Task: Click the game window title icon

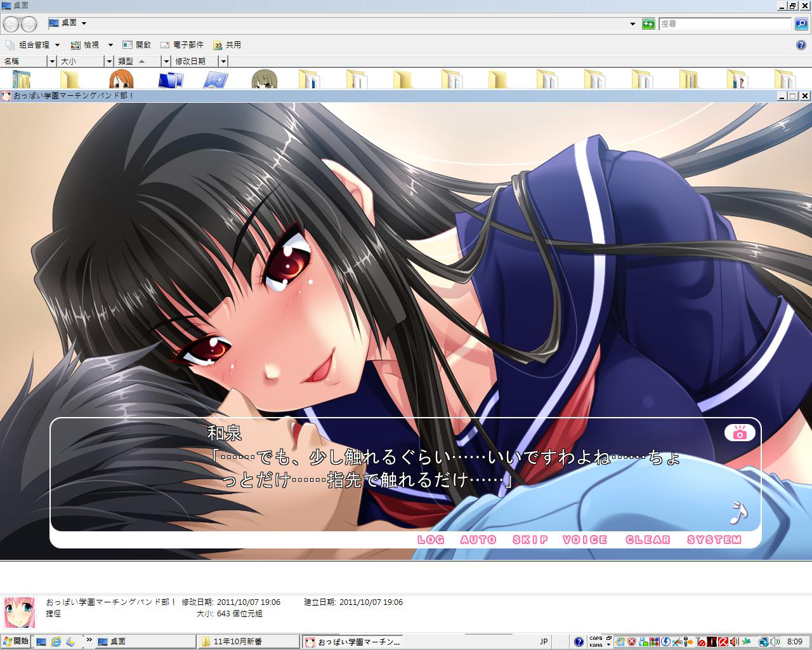Action: click(6, 96)
